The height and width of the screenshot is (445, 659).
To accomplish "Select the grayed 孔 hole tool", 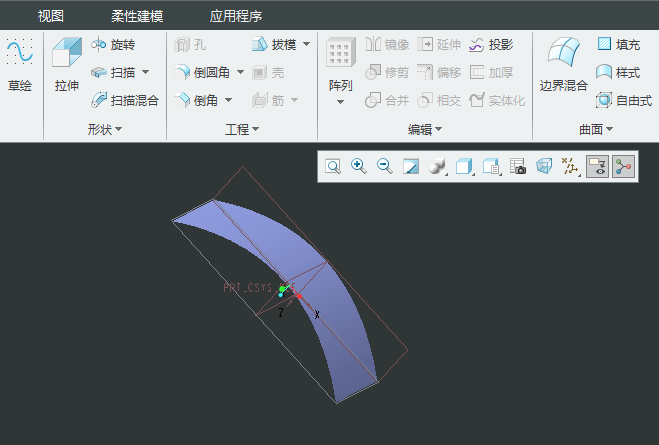I will tap(190, 45).
